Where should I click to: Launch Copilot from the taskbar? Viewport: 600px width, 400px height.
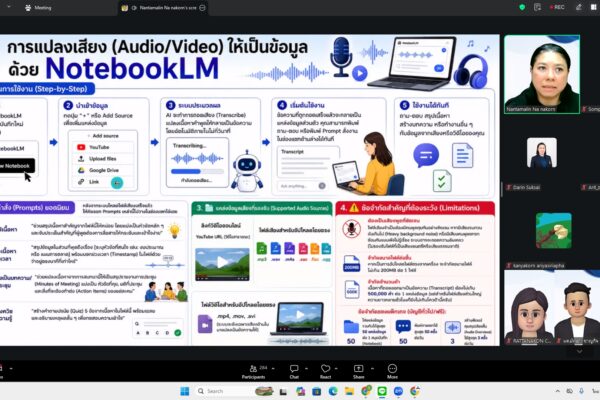300,391
